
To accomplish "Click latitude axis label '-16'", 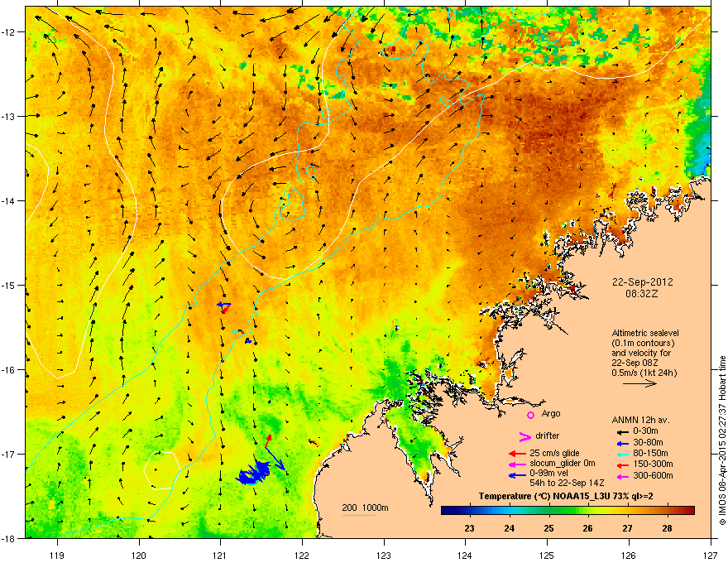I will [x=9, y=370].
